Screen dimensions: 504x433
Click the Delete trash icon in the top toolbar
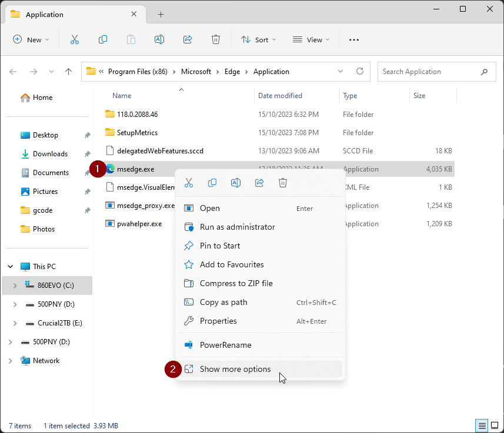[x=216, y=39]
